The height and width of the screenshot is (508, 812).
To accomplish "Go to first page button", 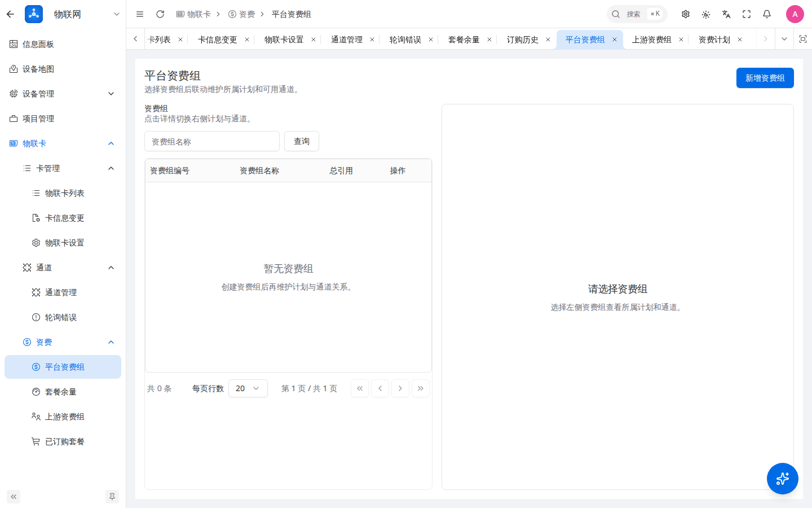I will point(360,388).
